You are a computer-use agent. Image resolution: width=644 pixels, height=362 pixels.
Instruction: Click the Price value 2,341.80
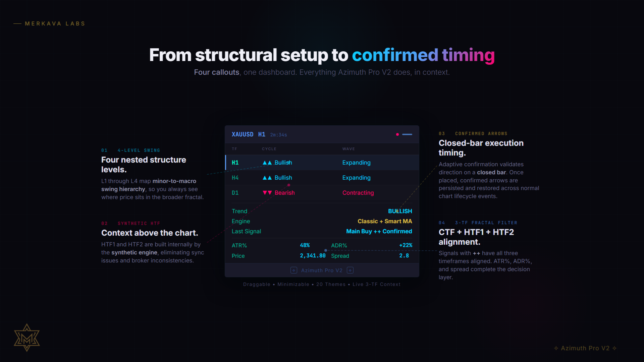313,256
